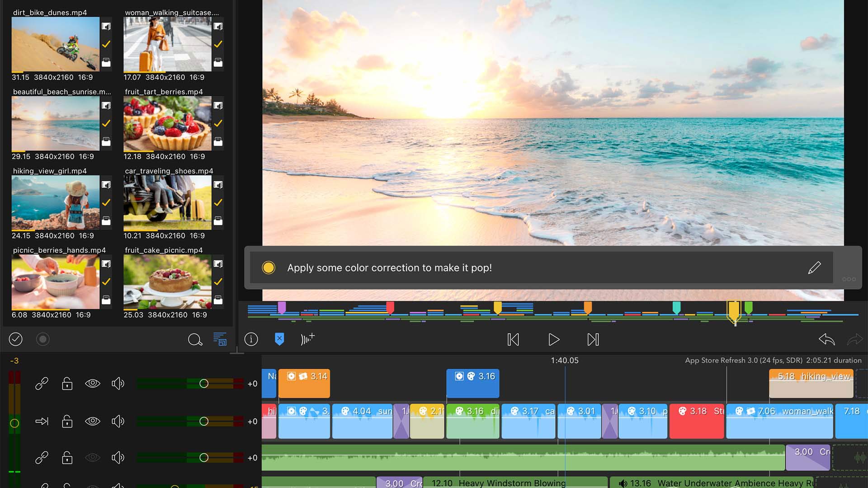The image size is (868, 488).
Task: Skip to previous edit point
Action: [x=513, y=339]
